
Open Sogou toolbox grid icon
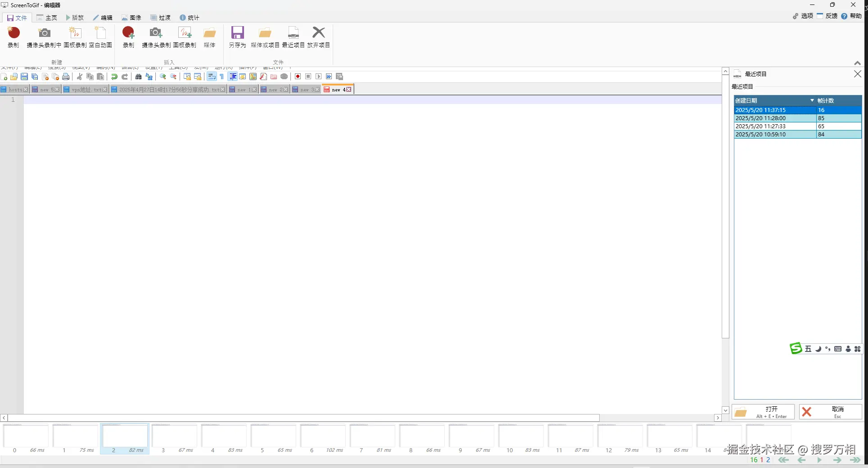858,349
